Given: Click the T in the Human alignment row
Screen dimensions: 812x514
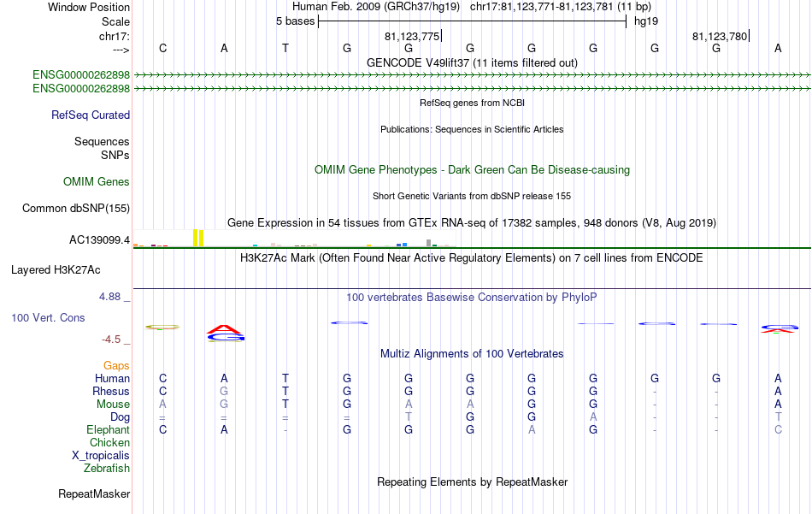Looking at the screenshot, I should (x=285, y=379).
